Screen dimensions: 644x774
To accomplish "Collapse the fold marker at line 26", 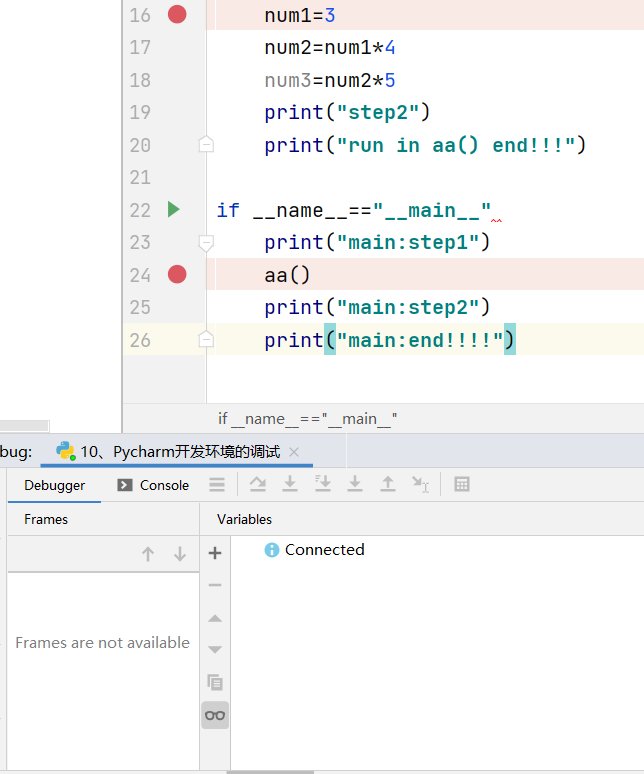I will [x=206, y=339].
